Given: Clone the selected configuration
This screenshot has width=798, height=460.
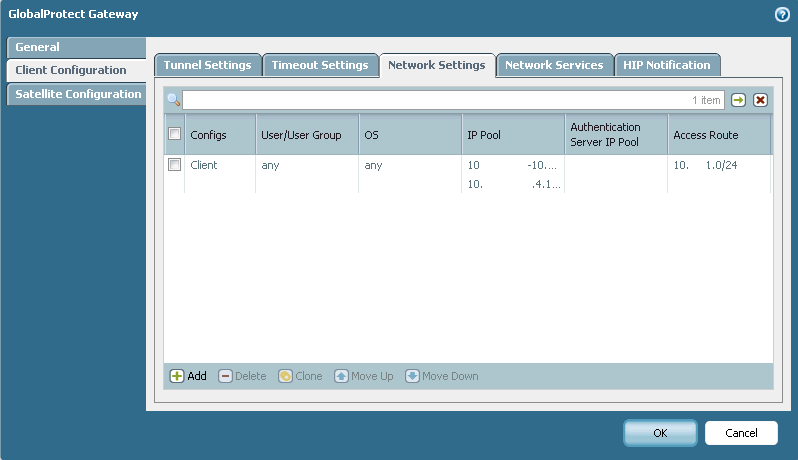Looking at the screenshot, I should [x=300, y=376].
